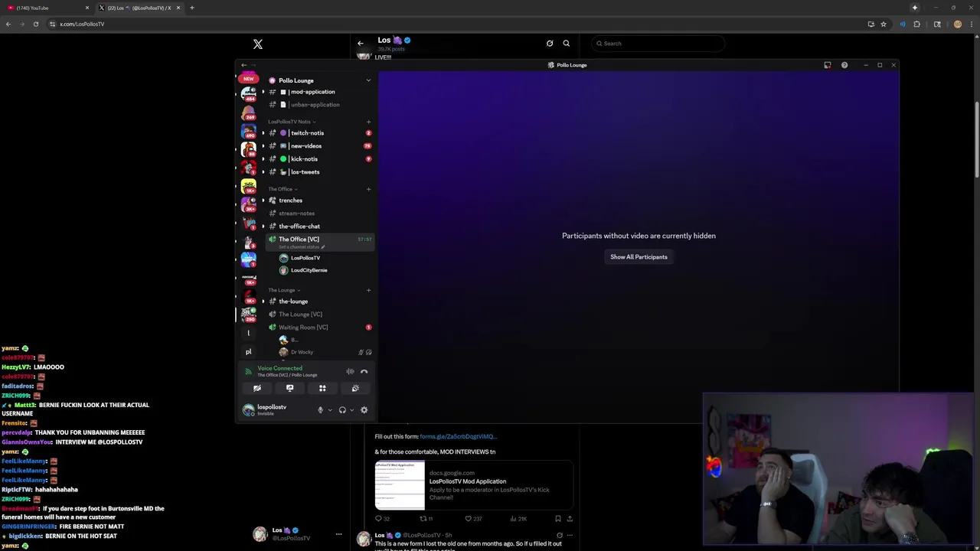Click the Voice Connected status text
Viewport: 980px width, 551px height.
(x=279, y=368)
